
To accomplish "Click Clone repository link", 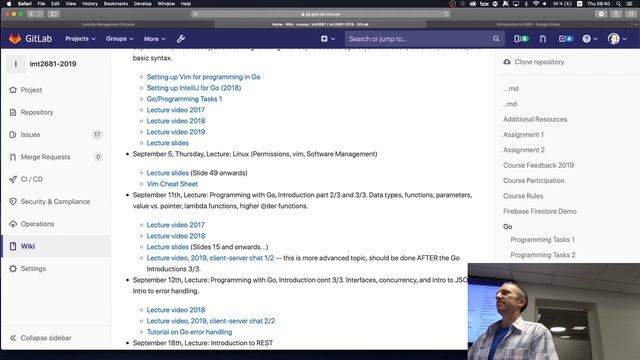I will [539, 62].
